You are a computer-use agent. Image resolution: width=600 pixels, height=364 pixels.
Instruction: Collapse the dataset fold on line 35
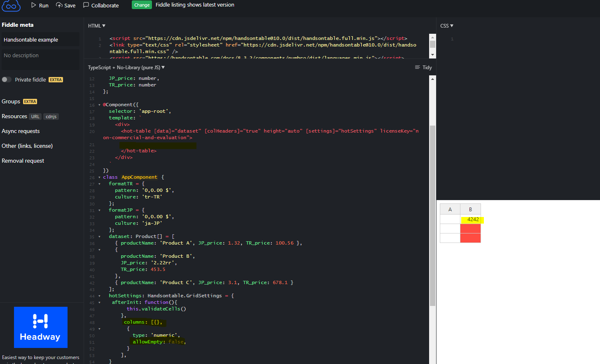99,237
